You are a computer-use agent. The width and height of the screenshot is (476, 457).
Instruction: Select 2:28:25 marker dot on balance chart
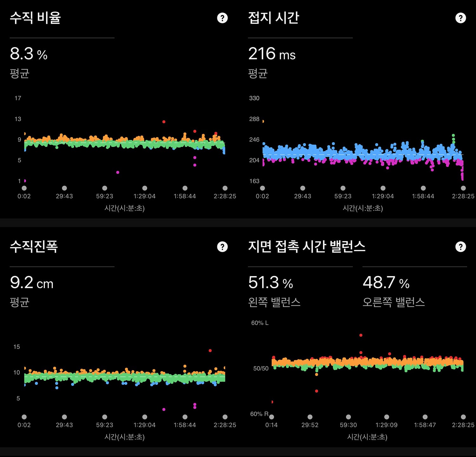(463, 417)
